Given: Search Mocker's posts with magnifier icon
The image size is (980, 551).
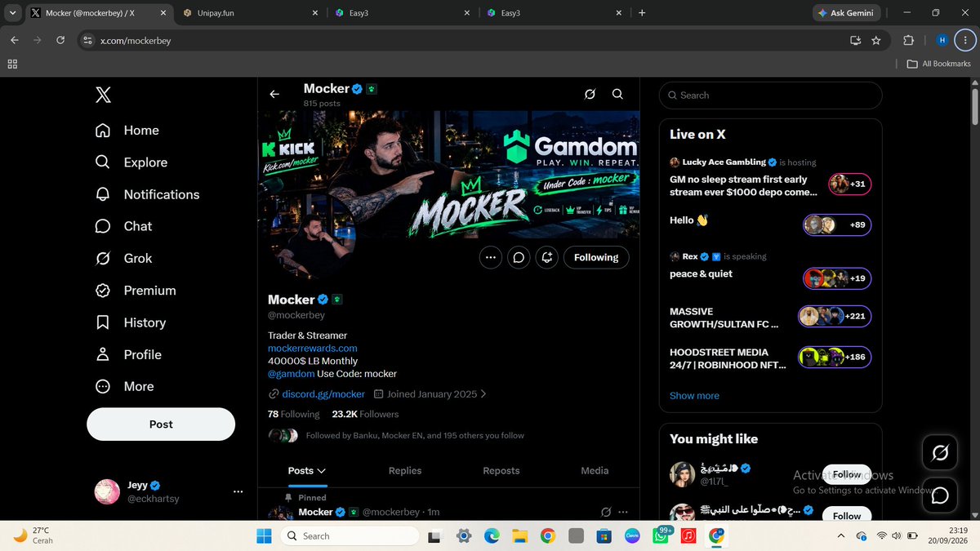Looking at the screenshot, I should [x=618, y=95].
